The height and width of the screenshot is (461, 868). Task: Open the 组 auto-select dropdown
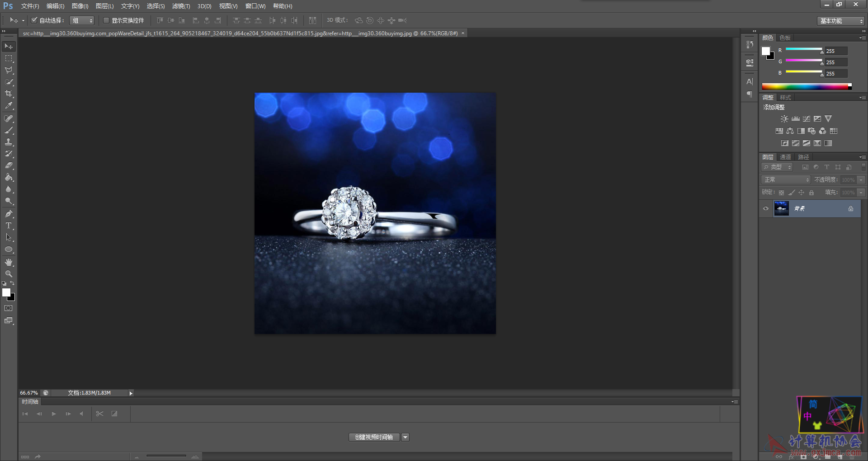[82, 20]
